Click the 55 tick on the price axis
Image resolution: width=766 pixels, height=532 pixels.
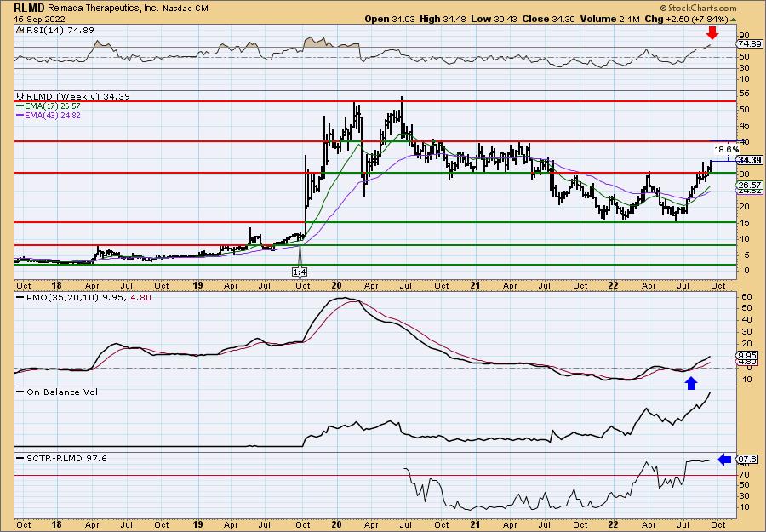point(745,93)
